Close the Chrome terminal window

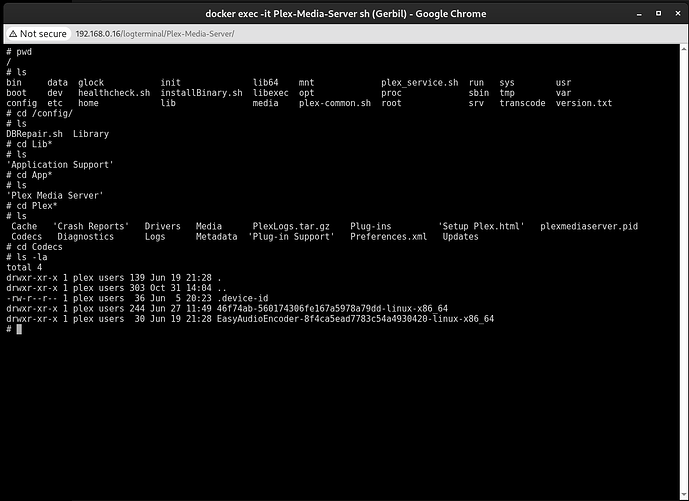tap(678, 14)
